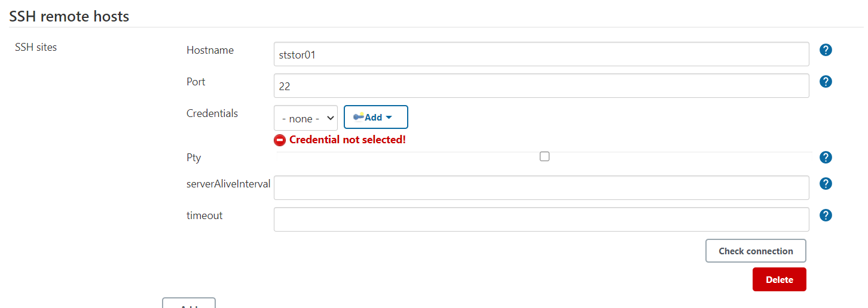Show help for the Pty option

pyautogui.click(x=826, y=158)
